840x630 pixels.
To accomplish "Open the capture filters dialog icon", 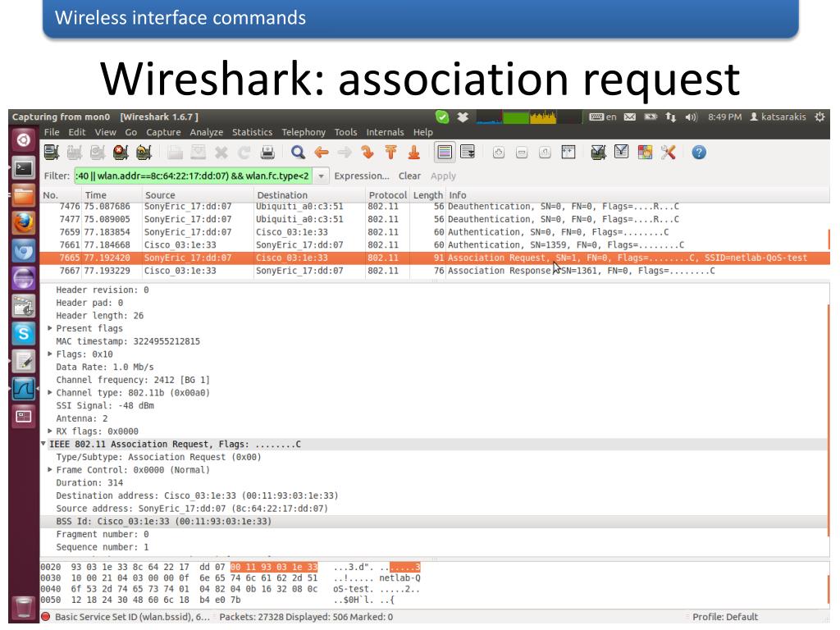I will click(x=598, y=153).
